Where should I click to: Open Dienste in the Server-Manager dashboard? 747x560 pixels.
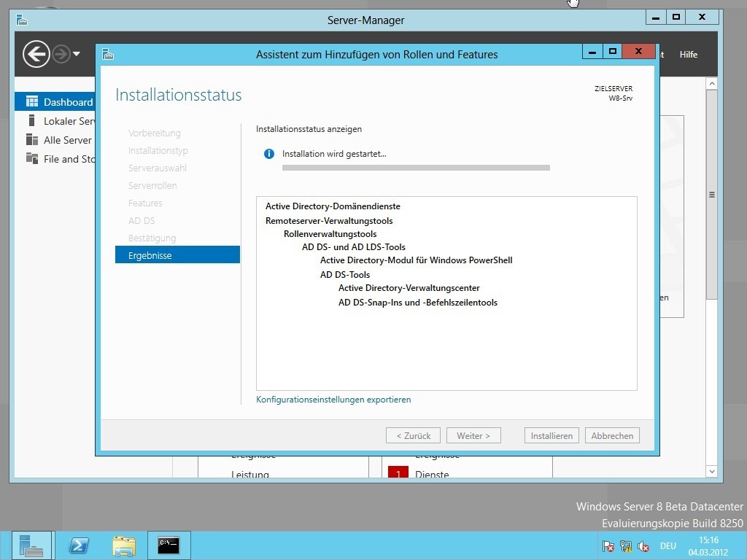click(x=432, y=473)
